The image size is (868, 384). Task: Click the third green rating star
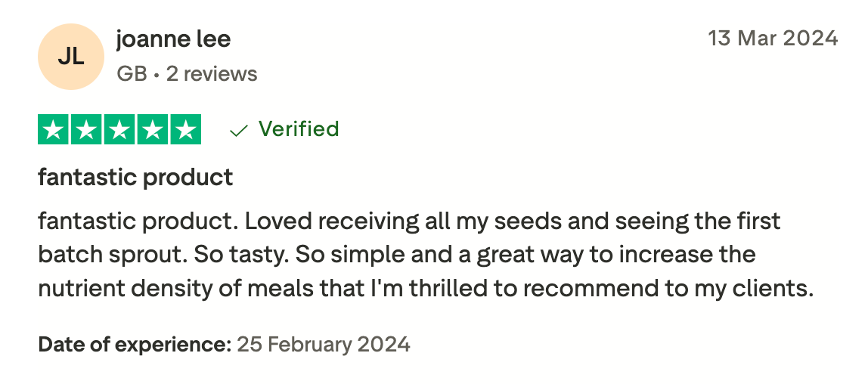coord(119,130)
